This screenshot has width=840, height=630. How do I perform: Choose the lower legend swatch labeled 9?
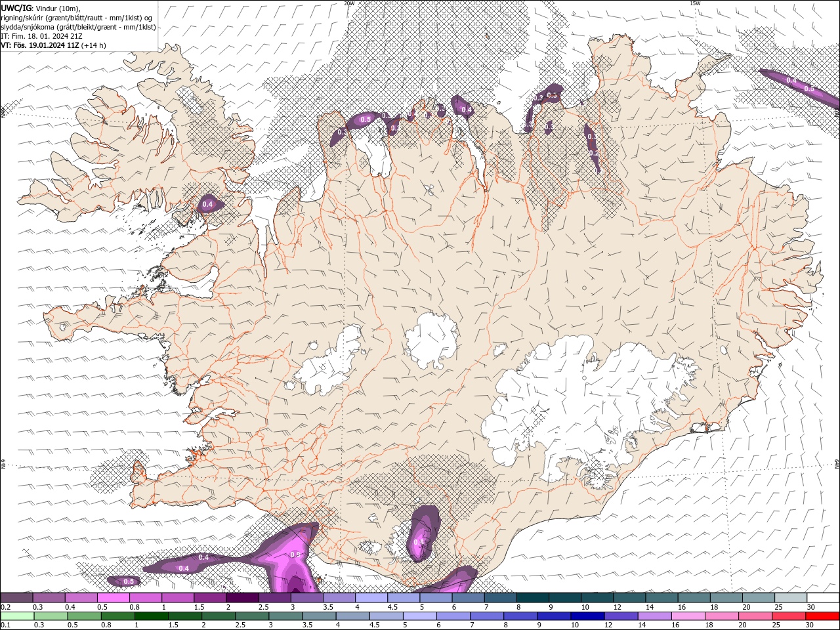(x=553, y=616)
